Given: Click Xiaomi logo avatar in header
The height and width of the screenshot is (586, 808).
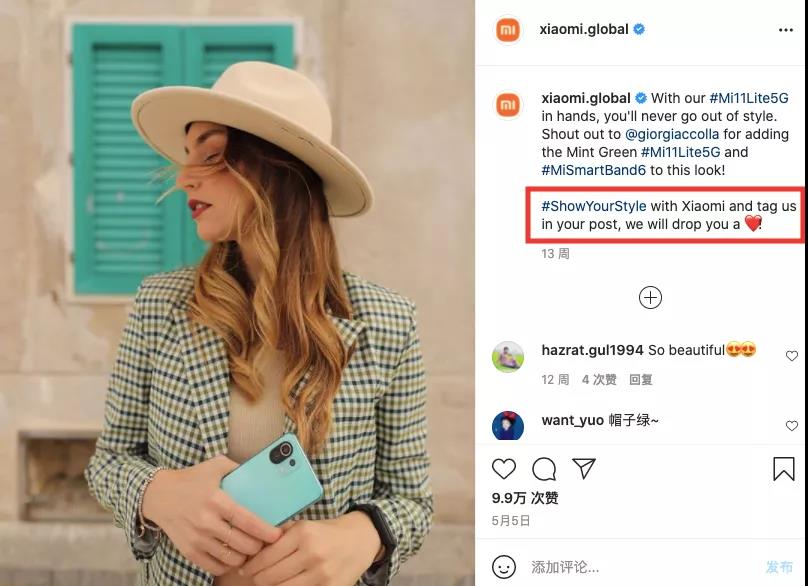Looking at the screenshot, I should pyautogui.click(x=508, y=30).
